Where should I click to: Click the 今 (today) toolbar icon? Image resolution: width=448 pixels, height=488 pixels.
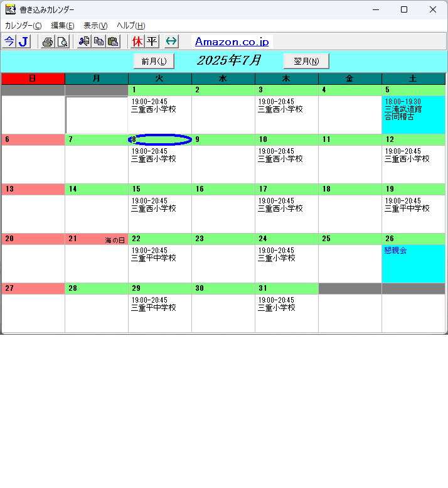pos(9,41)
